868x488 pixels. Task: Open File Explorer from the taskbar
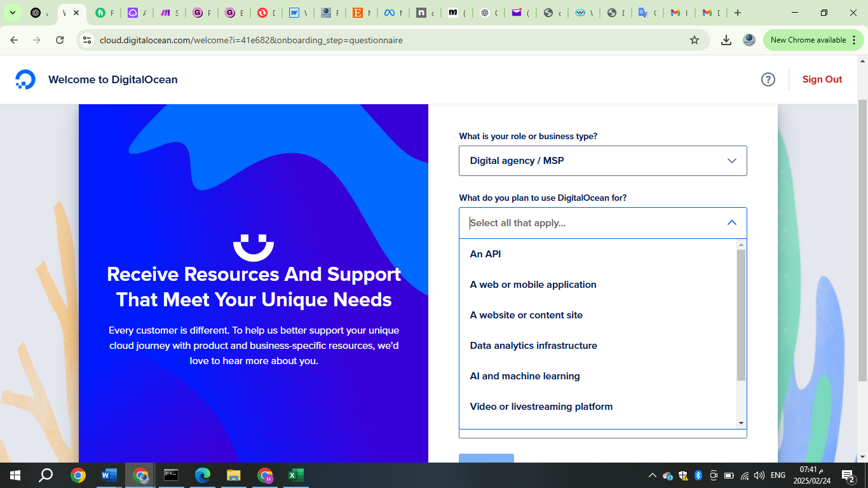(x=234, y=475)
